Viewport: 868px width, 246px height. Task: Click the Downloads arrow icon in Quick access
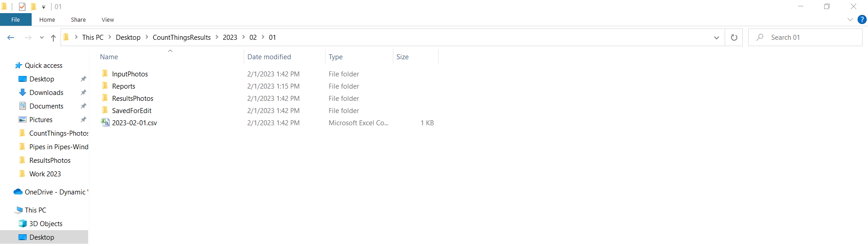coord(23,92)
